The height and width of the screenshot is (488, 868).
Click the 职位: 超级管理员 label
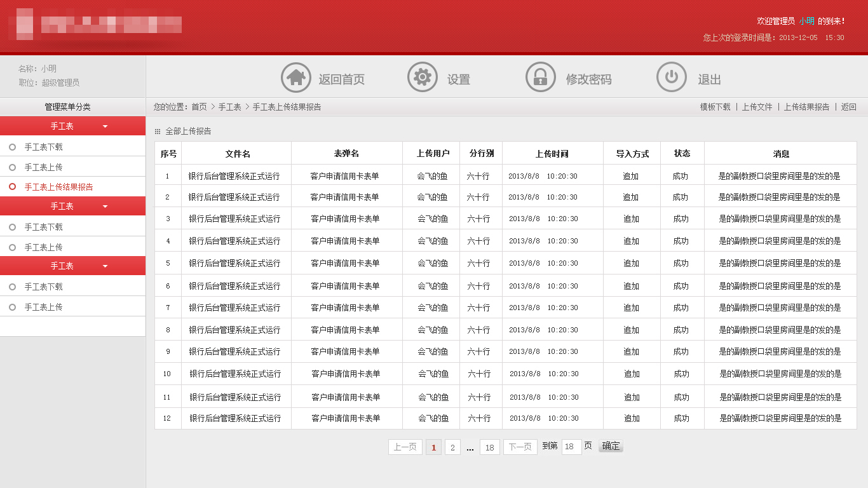tap(49, 83)
